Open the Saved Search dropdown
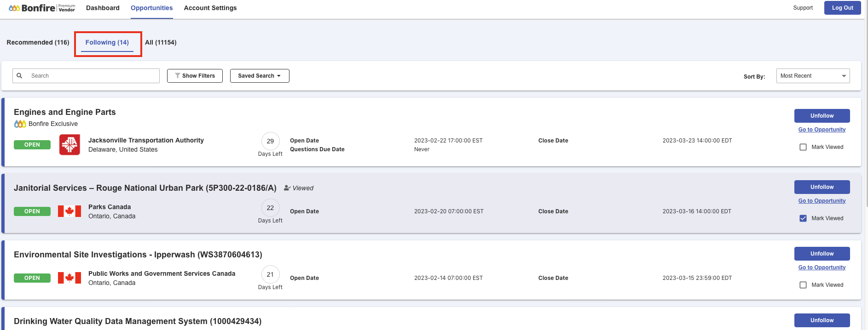Screen dimensions: 868x330 (x=260, y=76)
